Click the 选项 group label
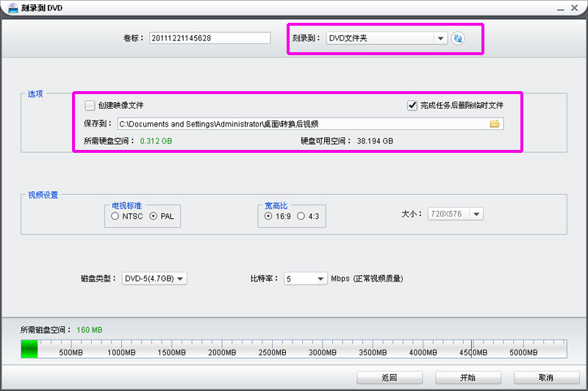 [35, 94]
